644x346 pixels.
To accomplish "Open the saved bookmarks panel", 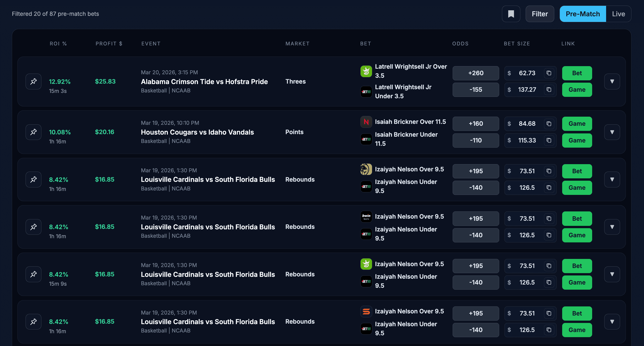I will coord(511,14).
